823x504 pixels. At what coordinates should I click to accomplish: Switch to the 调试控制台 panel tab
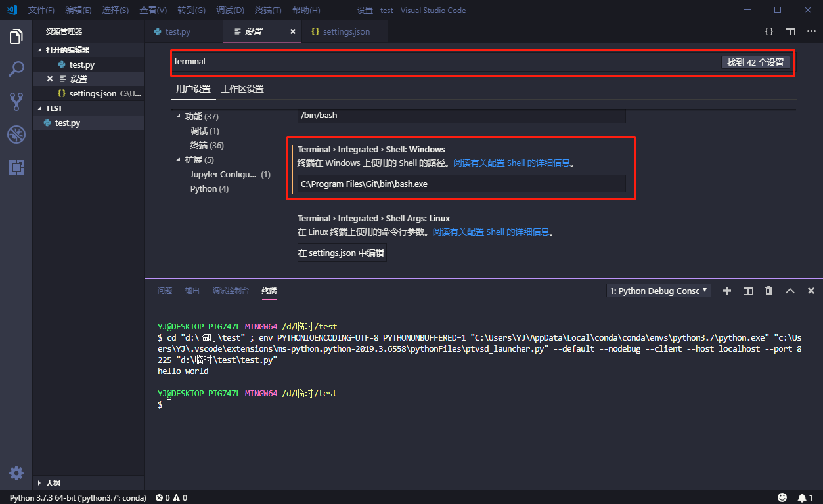point(231,291)
